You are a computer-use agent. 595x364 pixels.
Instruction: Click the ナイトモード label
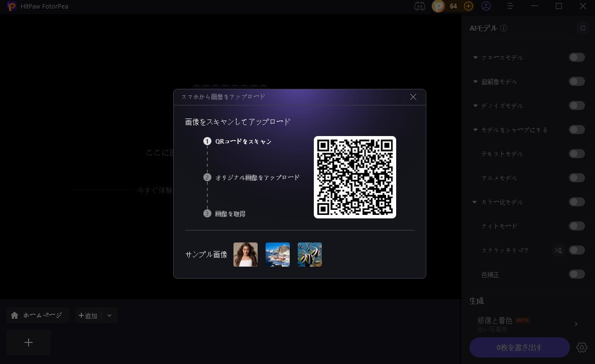point(500,226)
